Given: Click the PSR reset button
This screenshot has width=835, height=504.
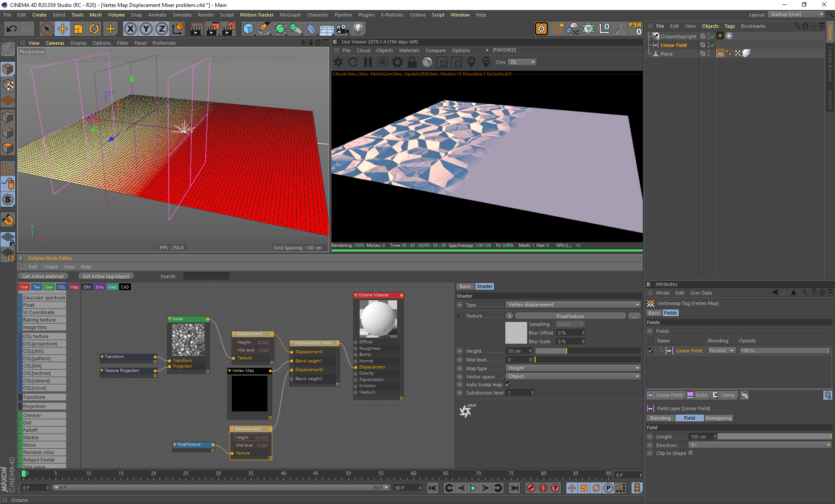Looking at the screenshot, I should point(635,28).
